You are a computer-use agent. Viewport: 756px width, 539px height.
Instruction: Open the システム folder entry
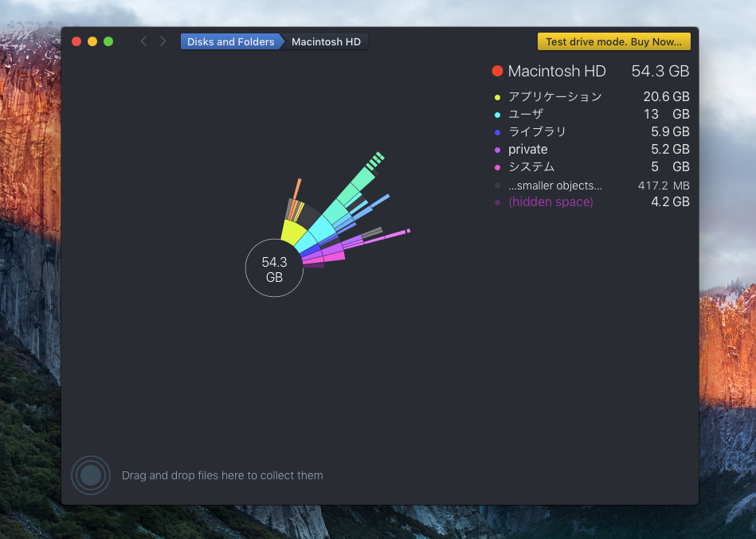pyautogui.click(x=531, y=166)
